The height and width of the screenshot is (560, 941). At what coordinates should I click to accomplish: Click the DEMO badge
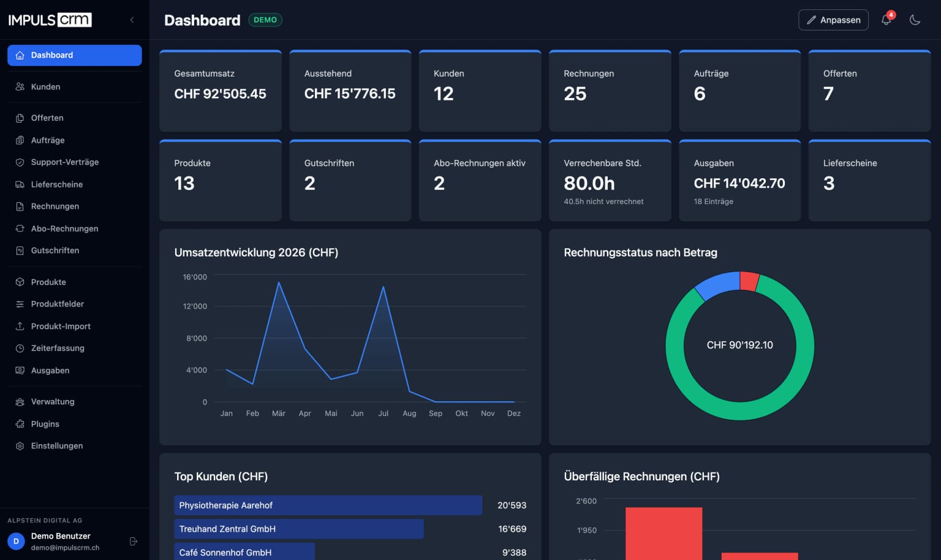(265, 20)
